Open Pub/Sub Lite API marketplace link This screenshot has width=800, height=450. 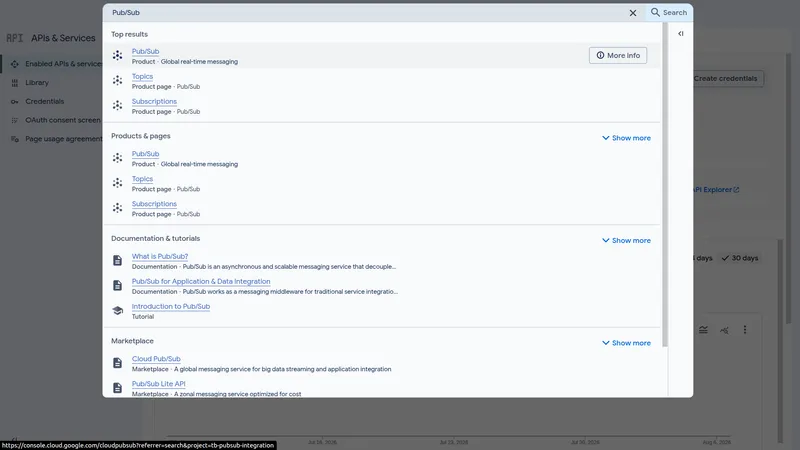159,384
